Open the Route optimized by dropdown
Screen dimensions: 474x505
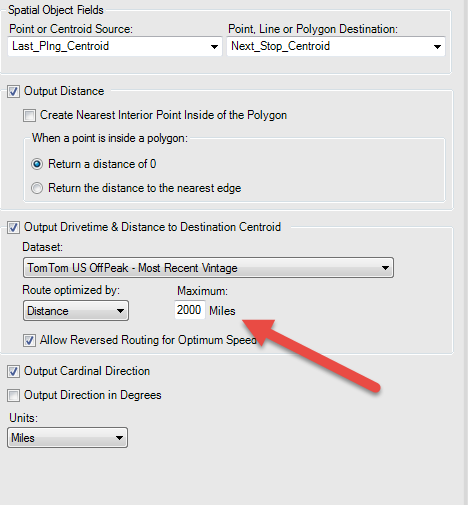76,311
